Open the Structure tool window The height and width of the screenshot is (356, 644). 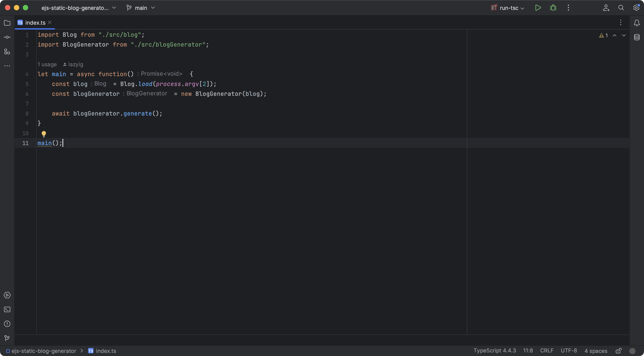[x=7, y=52]
